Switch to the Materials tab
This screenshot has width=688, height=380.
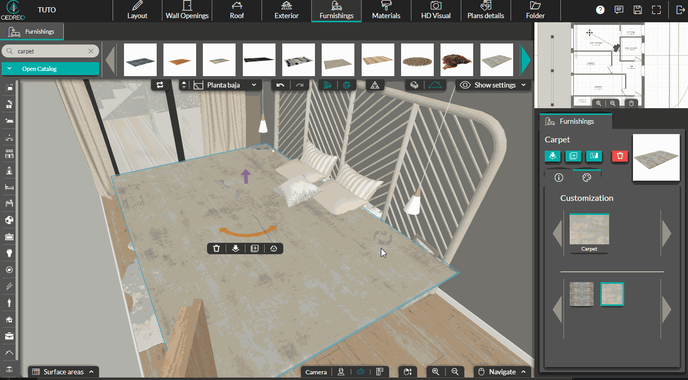[x=386, y=11]
